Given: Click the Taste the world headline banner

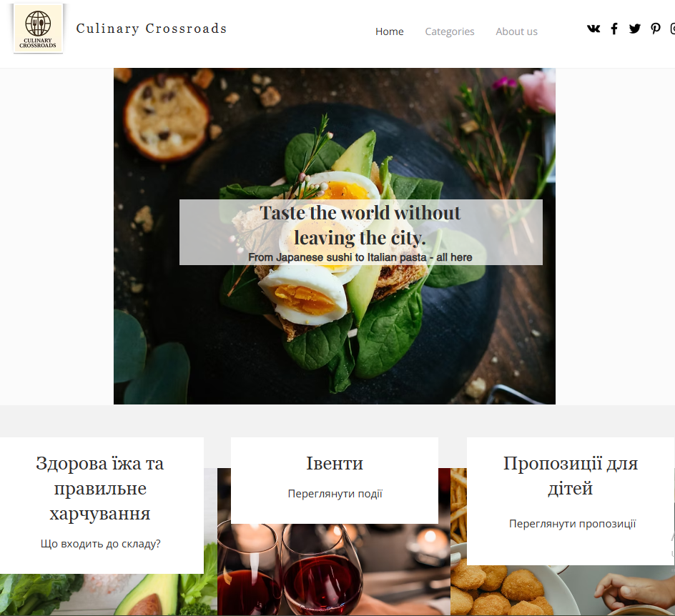Looking at the screenshot, I should coord(361,232).
